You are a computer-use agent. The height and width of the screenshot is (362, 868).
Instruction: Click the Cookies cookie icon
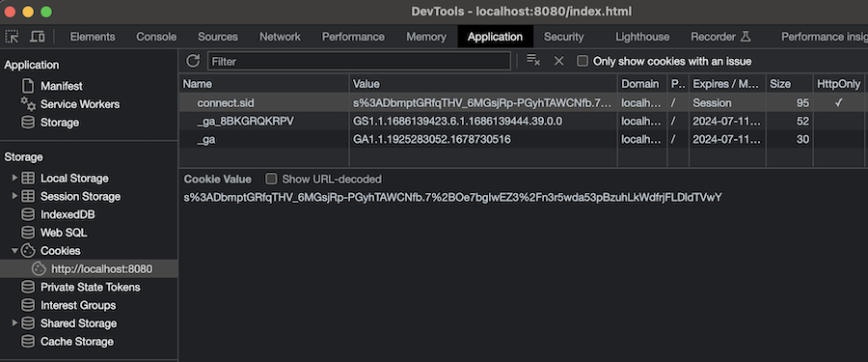[x=28, y=251]
